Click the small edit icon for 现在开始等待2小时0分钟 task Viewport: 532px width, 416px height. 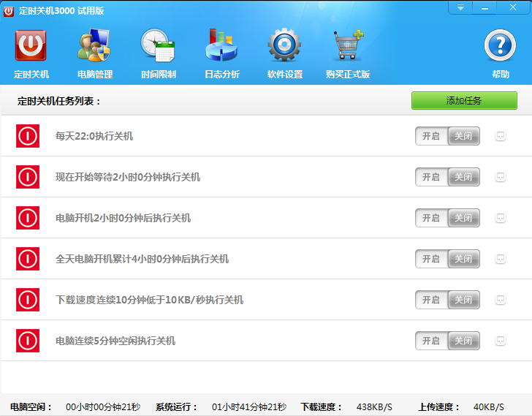point(501,177)
